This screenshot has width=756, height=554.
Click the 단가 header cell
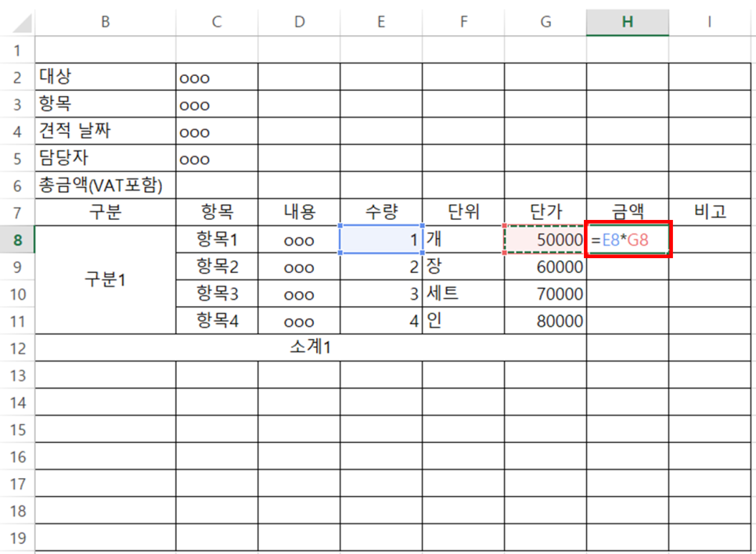pos(545,212)
